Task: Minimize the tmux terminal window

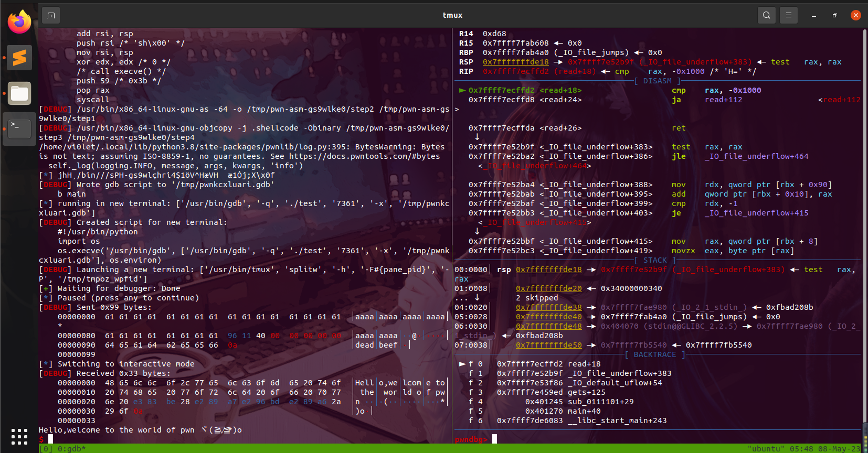Action: 814,15
